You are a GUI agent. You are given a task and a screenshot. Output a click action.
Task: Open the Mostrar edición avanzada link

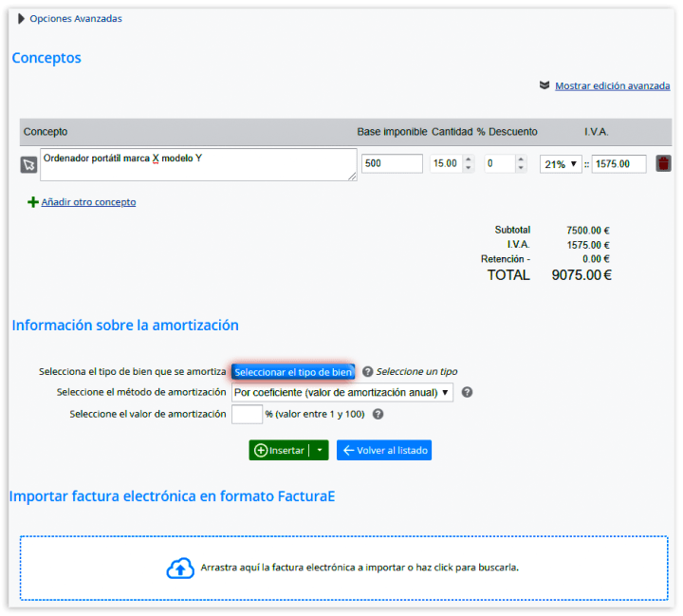click(612, 85)
